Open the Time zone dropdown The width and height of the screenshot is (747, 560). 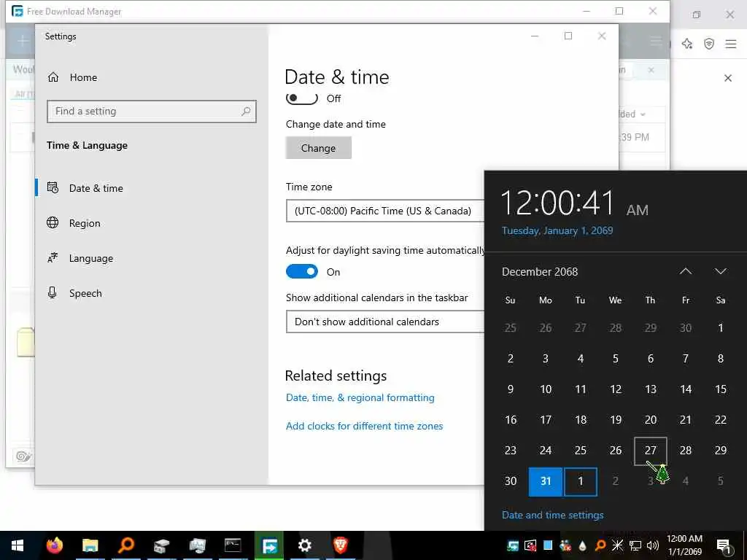385,211
